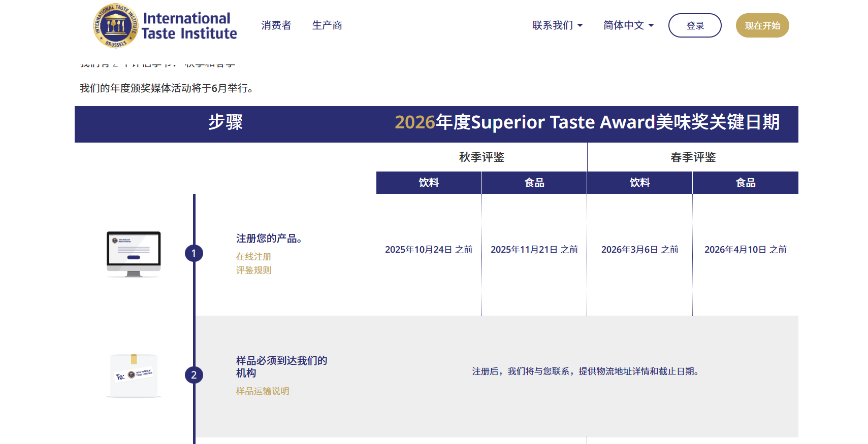Open the 在线注册 registration link

click(x=253, y=257)
